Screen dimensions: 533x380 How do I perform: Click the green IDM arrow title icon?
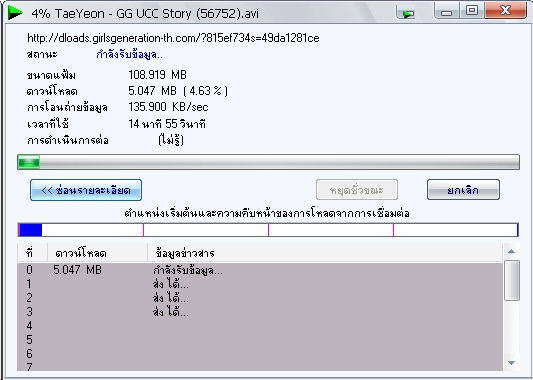[15, 13]
